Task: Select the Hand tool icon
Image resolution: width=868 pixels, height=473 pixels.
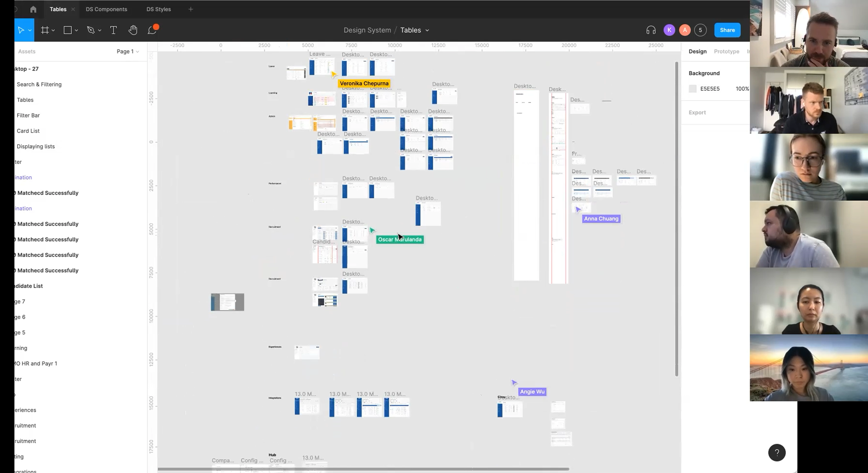Action: pos(133,30)
